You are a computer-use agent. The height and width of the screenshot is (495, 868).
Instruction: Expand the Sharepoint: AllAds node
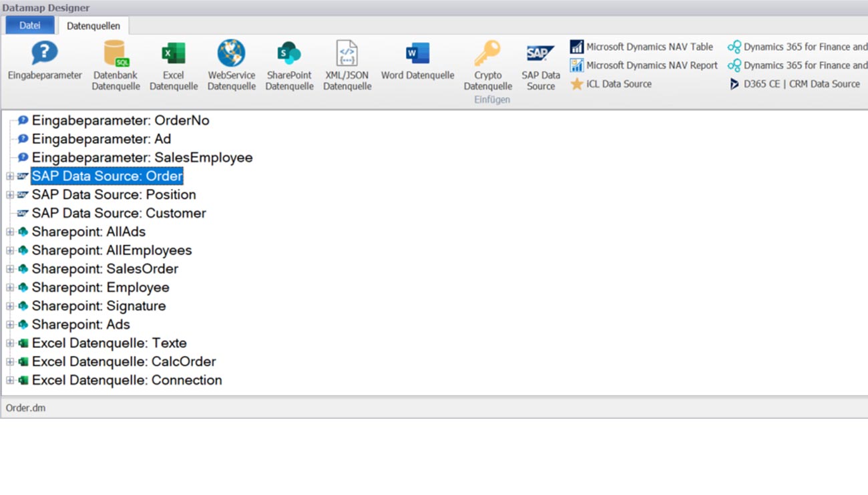click(x=9, y=232)
